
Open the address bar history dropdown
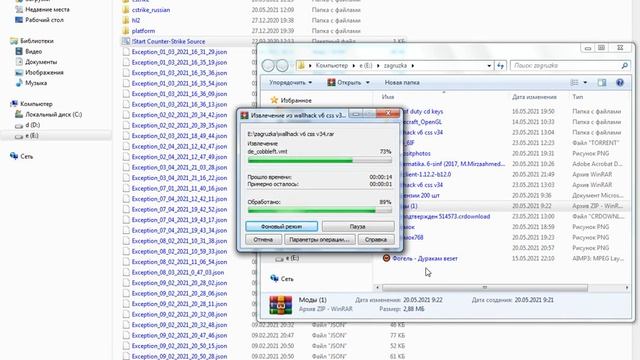(x=489, y=65)
